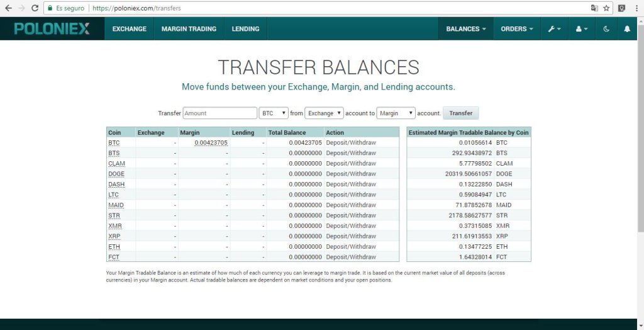Click browser back arrow
Image resolution: width=644 pixels, height=330 pixels.
[8, 8]
